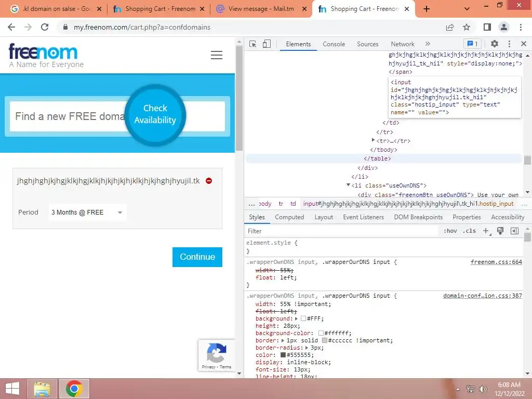Image resolution: width=532 pixels, height=399 pixels.
Task: Open the Freenom hamburger menu
Action: tap(217, 55)
